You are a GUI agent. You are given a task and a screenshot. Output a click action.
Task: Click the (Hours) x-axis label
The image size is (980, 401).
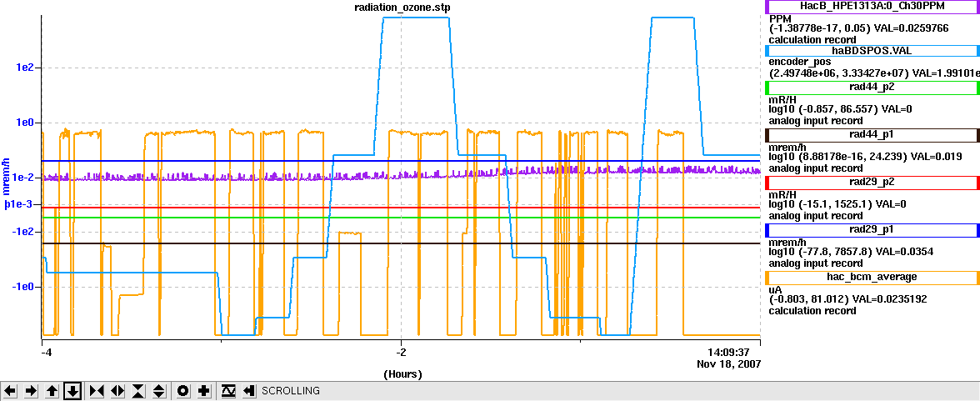pos(402,374)
